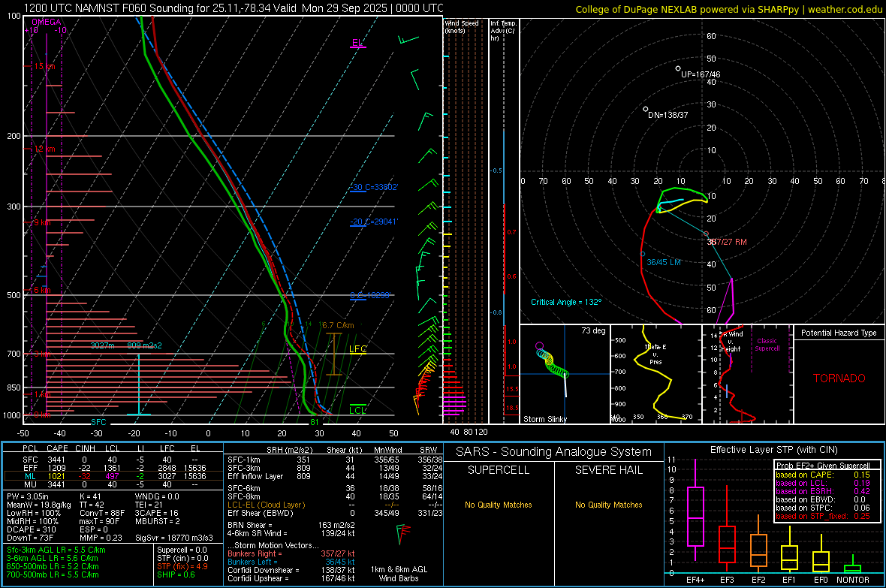The width and height of the screenshot is (886, 588).
Task: Click the College of DuPage NEXLAB credit text
Action: click(x=728, y=9)
